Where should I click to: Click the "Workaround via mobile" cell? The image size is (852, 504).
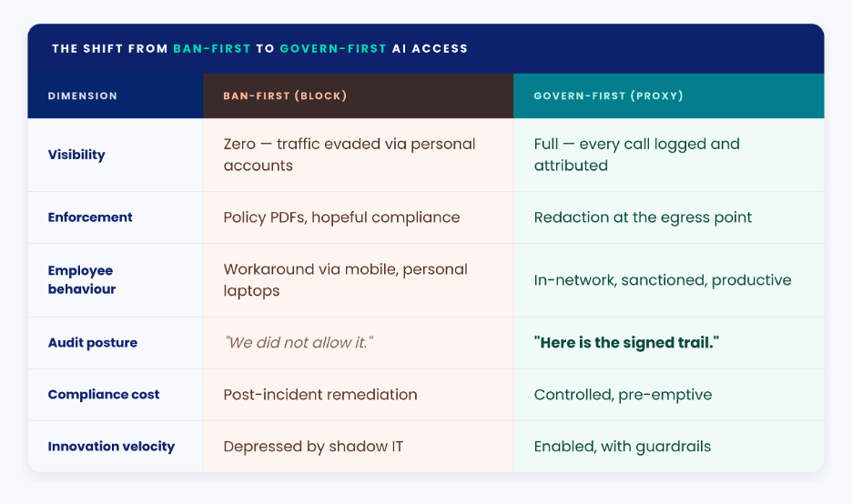tap(345, 280)
